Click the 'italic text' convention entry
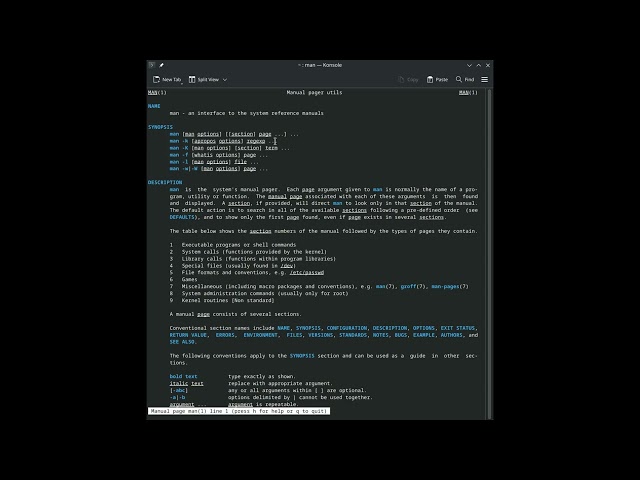 tap(187, 384)
